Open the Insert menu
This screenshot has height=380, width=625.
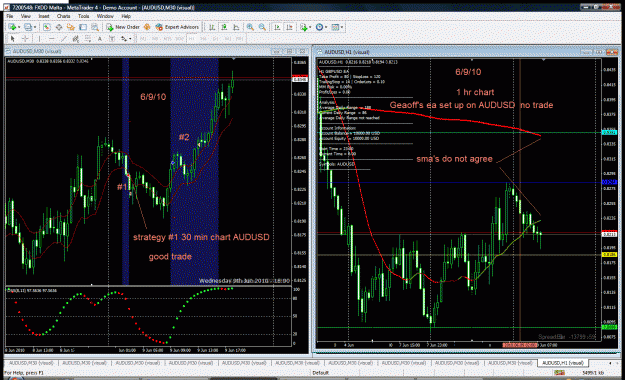44,16
